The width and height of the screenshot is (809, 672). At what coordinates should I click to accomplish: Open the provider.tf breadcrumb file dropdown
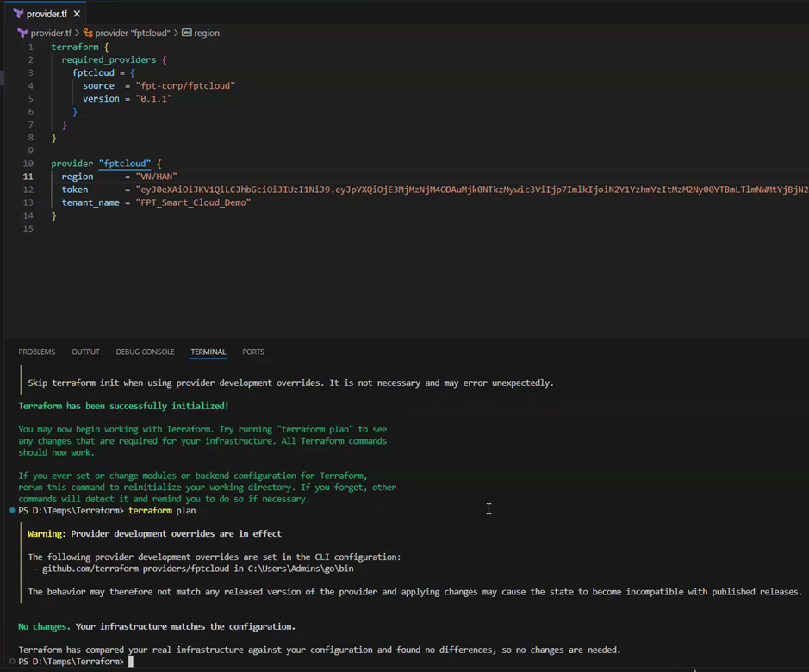[50, 33]
